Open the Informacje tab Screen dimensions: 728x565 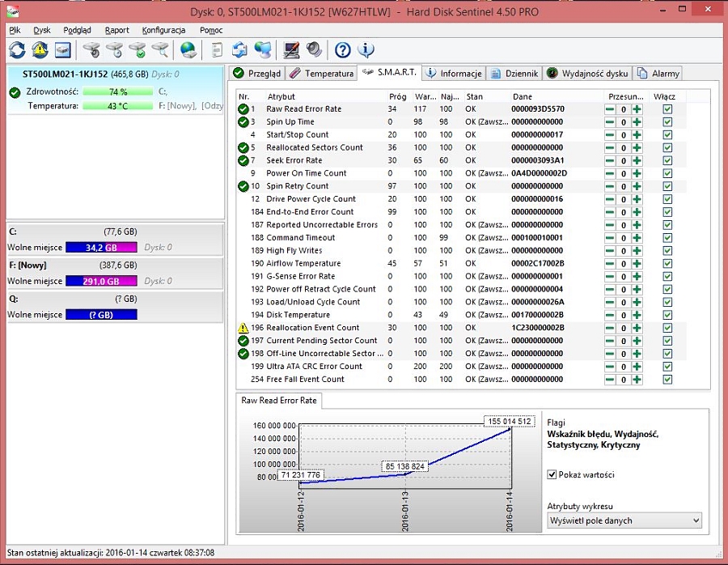[455, 74]
